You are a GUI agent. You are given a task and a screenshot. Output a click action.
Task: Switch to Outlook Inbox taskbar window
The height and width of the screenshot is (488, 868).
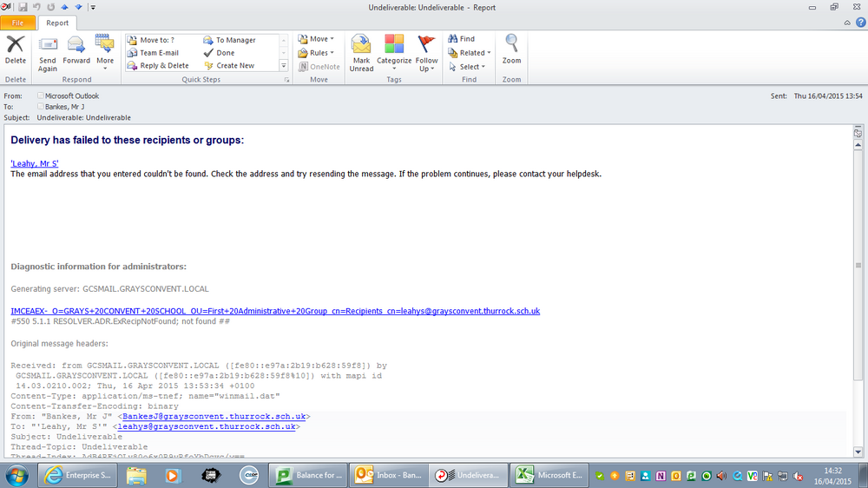(x=389, y=475)
